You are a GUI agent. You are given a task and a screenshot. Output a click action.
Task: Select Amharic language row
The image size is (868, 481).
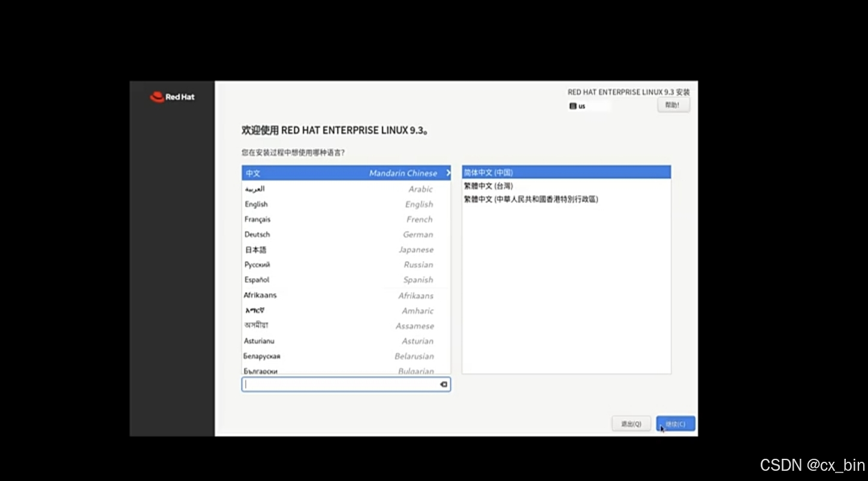(346, 311)
